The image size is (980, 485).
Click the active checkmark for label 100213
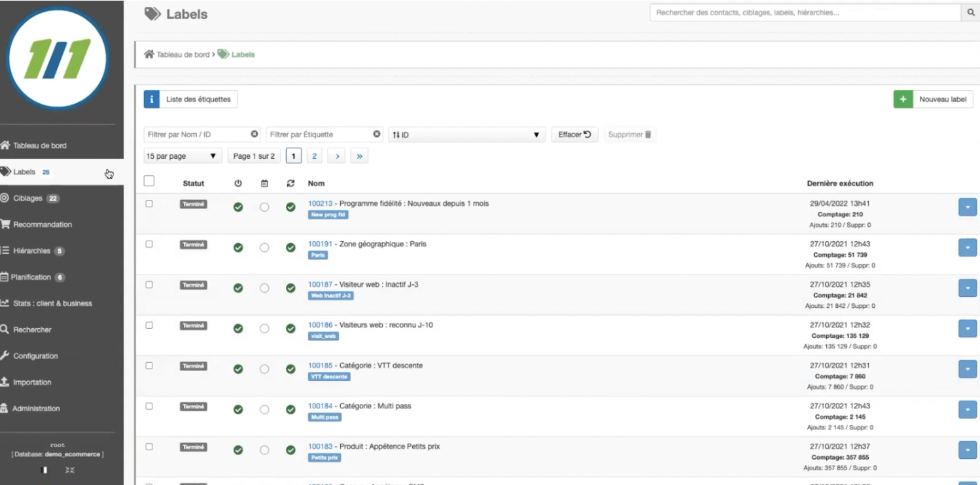tap(238, 207)
